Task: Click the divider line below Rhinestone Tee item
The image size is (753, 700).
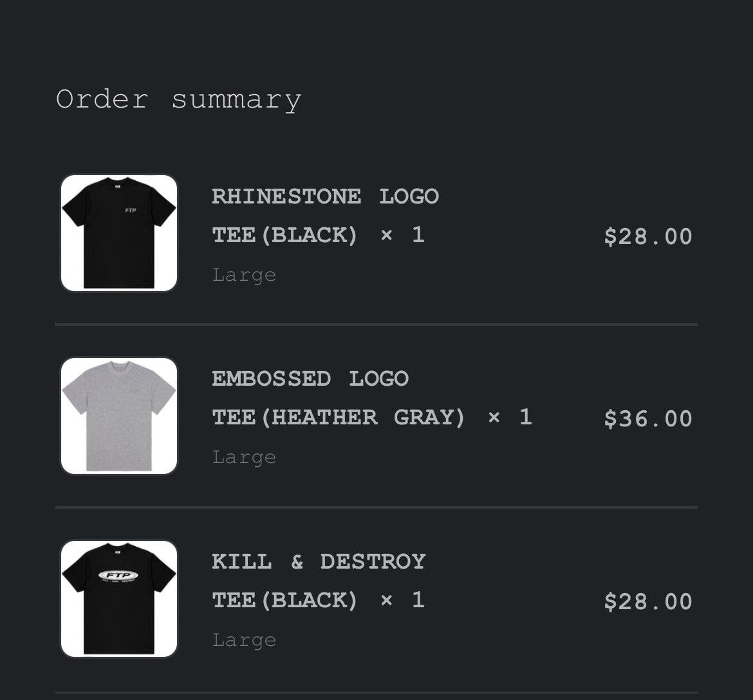Action: pos(376,325)
